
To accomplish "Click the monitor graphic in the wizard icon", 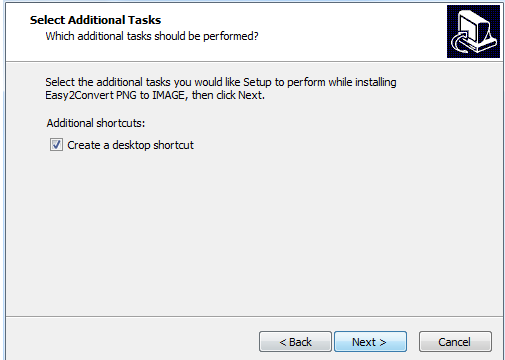I will (x=477, y=26).
